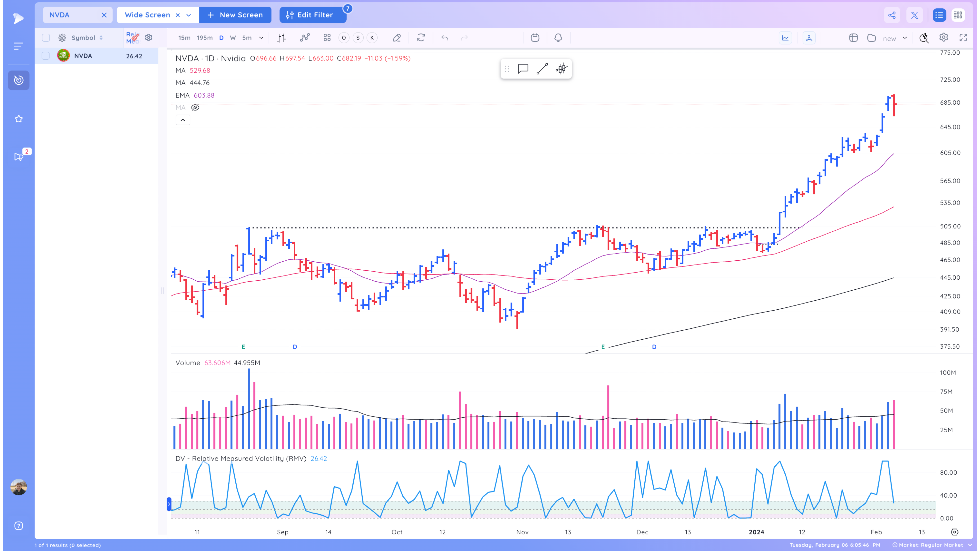Click the refresh chart icon

coord(421,38)
